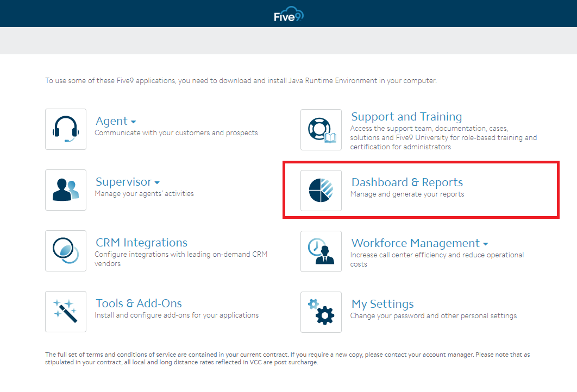This screenshot has width=577, height=392.
Task: Open the Agent link
Action: pos(111,121)
